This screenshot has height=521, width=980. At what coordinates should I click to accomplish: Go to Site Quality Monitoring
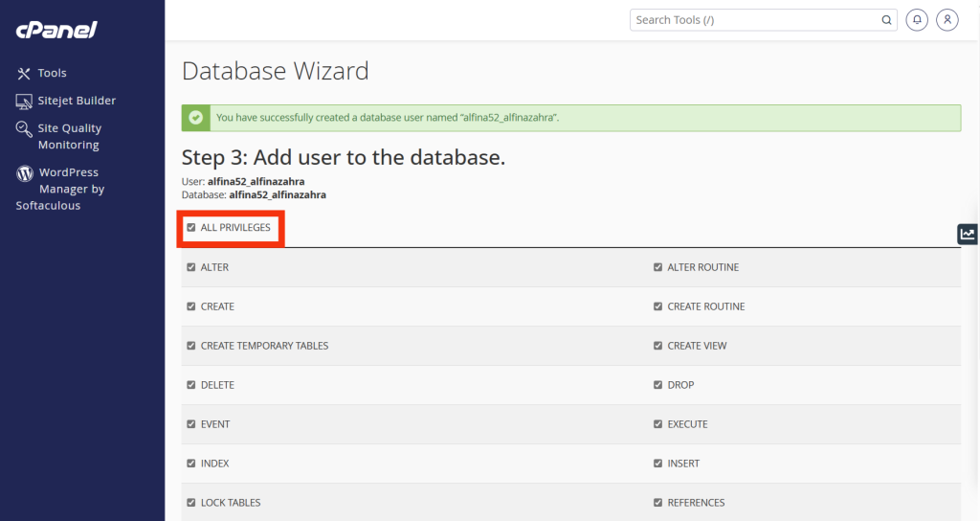pyautogui.click(x=69, y=137)
